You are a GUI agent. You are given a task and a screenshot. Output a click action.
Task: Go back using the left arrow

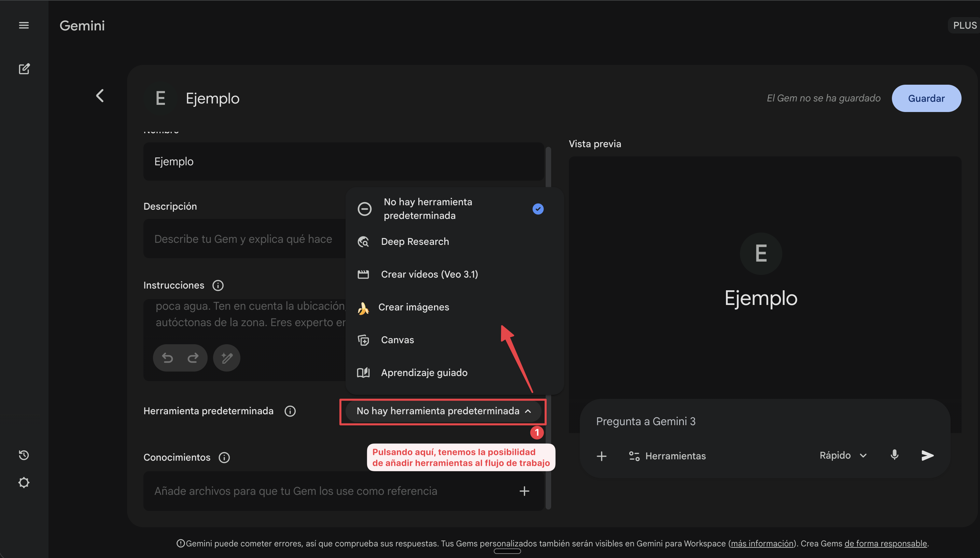(x=100, y=96)
